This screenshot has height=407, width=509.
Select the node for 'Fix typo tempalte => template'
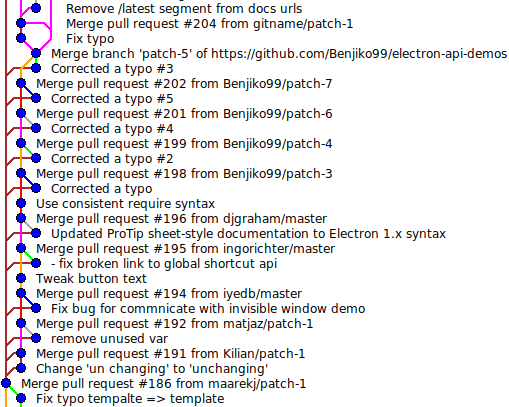pos(21,398)
